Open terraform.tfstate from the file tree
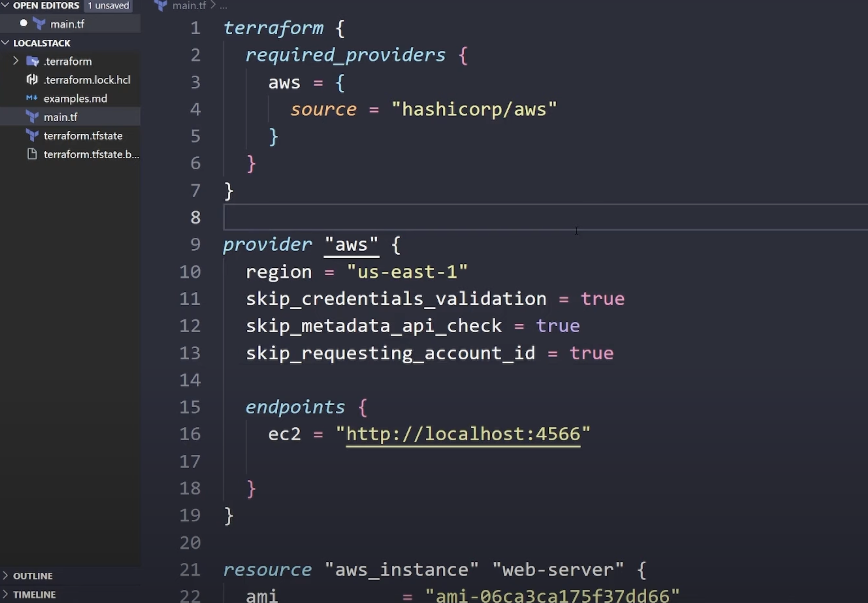Viewport: 868px width, 603px height. (x=83, y=136)
